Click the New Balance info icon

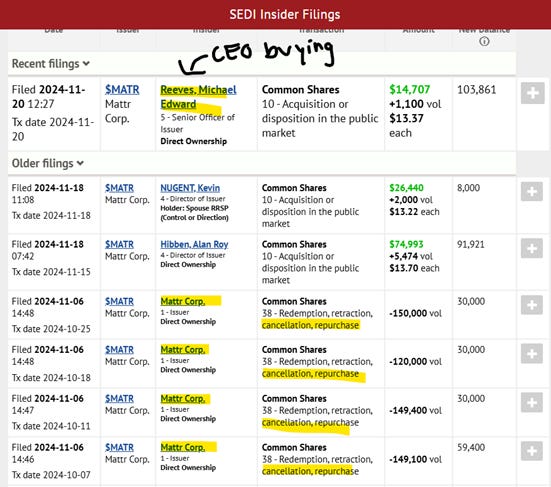(484, 41)
